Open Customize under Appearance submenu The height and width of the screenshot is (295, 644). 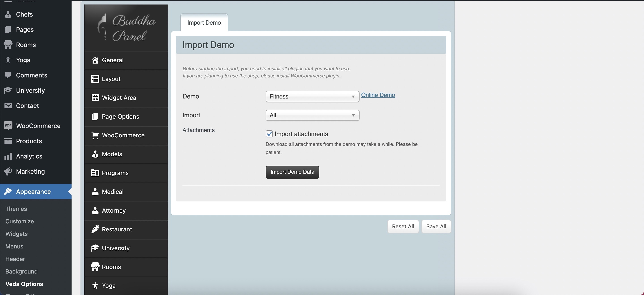pos(19,221)
